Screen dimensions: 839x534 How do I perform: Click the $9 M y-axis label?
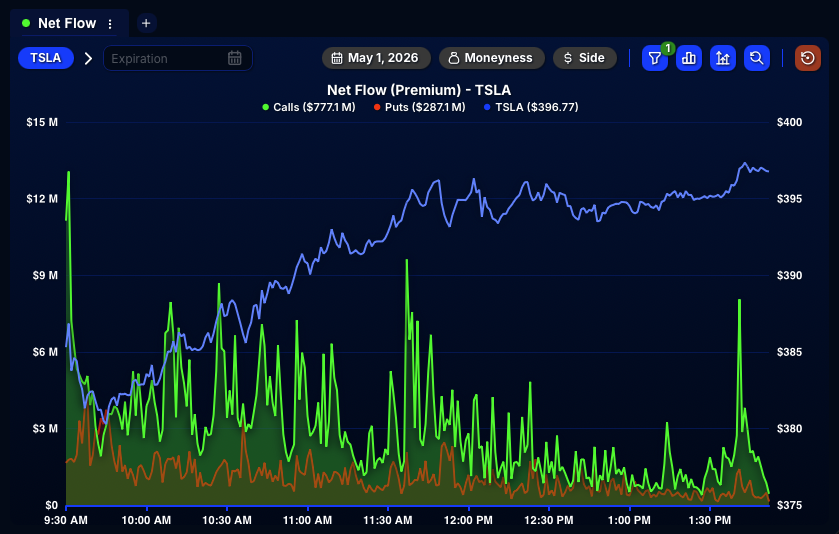(x=45, y=275)
